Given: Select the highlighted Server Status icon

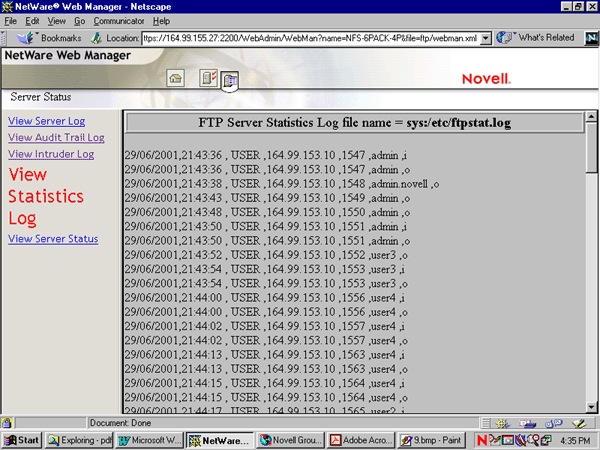Looking at the screenshot, I should click(x=230, y=80).
